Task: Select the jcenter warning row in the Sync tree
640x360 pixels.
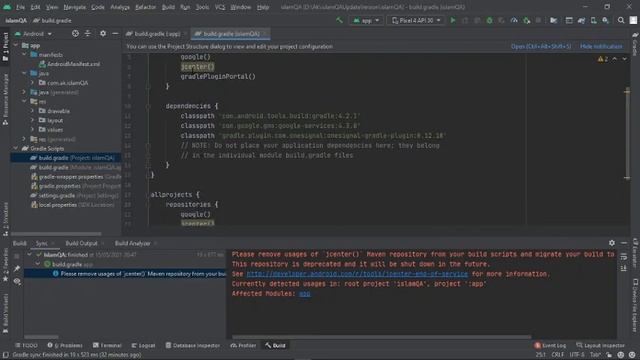Action: pos(124,274)
